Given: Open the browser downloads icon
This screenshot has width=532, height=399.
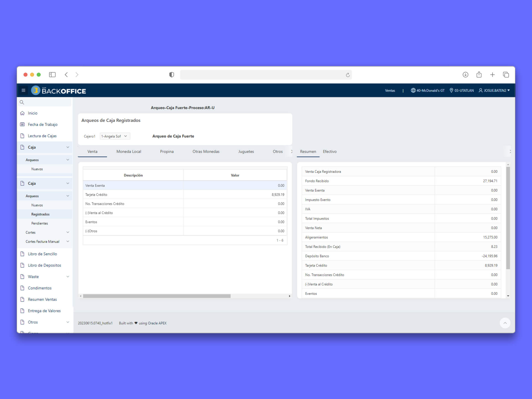Looking at the screenshot, I should point(465,75).
